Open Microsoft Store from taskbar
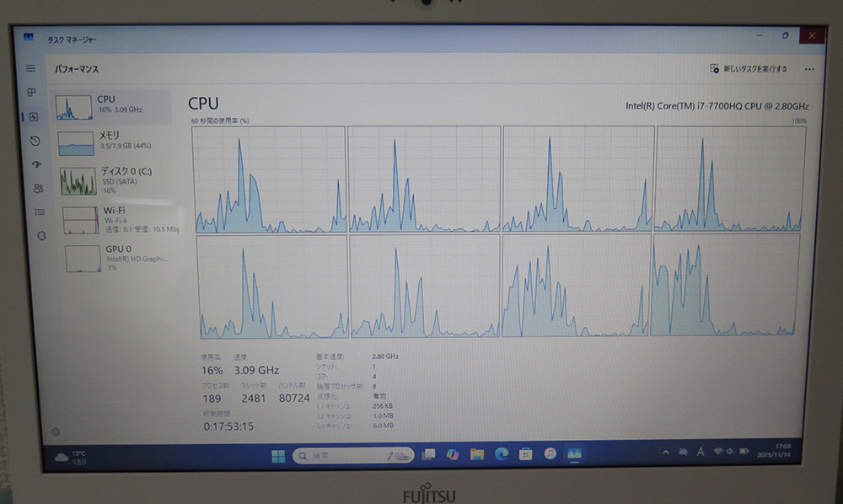 click(x=526, y=454)
